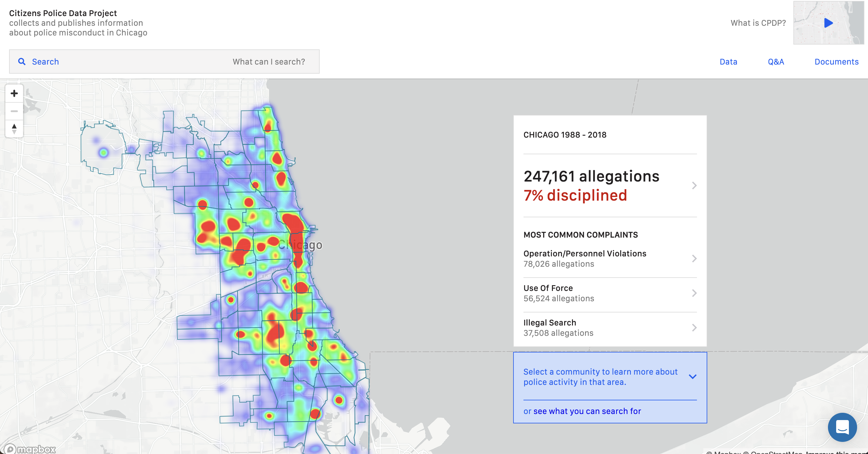Image resolution: width=868 pixels, height=454 pixels.
Task: Open the Data menu item
Action: [x=728, y=62]
